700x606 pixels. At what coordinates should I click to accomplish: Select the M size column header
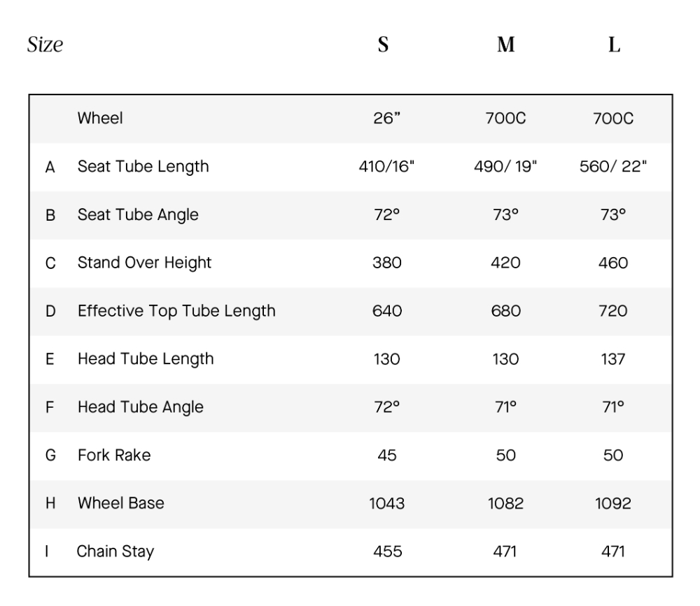(505, 46)
